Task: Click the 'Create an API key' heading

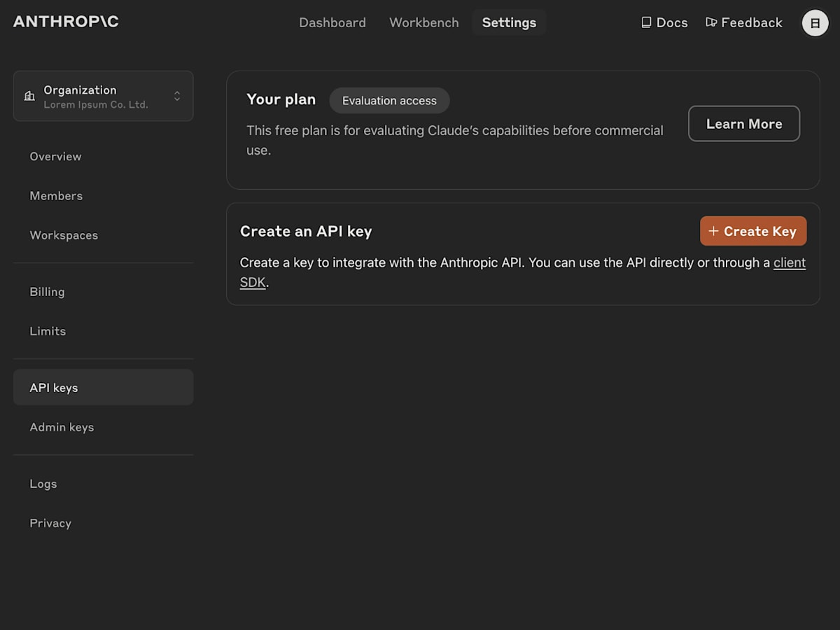Action: pos(306,231)
